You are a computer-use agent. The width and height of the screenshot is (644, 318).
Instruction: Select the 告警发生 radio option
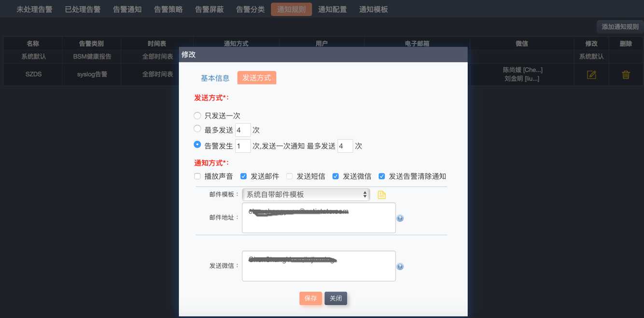(197, 145)
